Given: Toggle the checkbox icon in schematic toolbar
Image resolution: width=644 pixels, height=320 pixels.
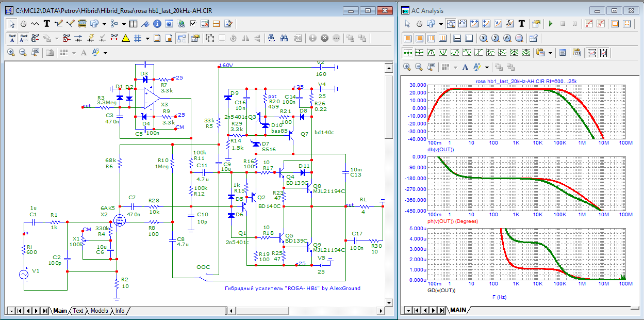Looking at the screenshot, I should 193,23.
